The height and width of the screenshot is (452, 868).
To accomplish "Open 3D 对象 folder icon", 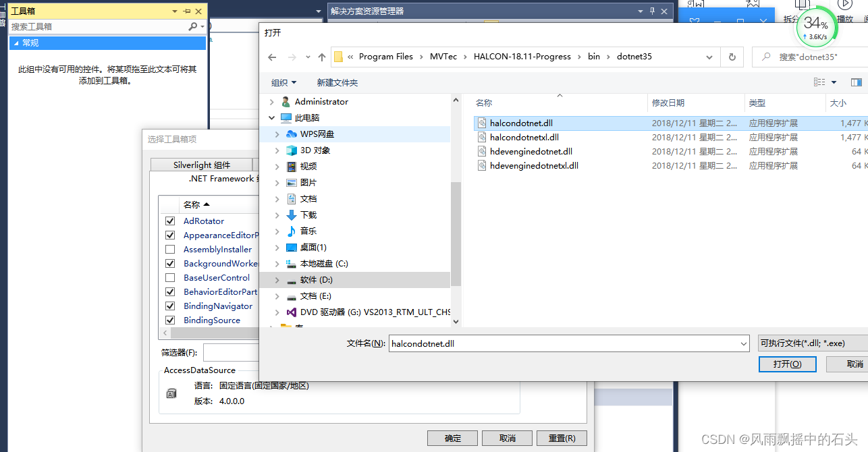I will click(292, 150).
